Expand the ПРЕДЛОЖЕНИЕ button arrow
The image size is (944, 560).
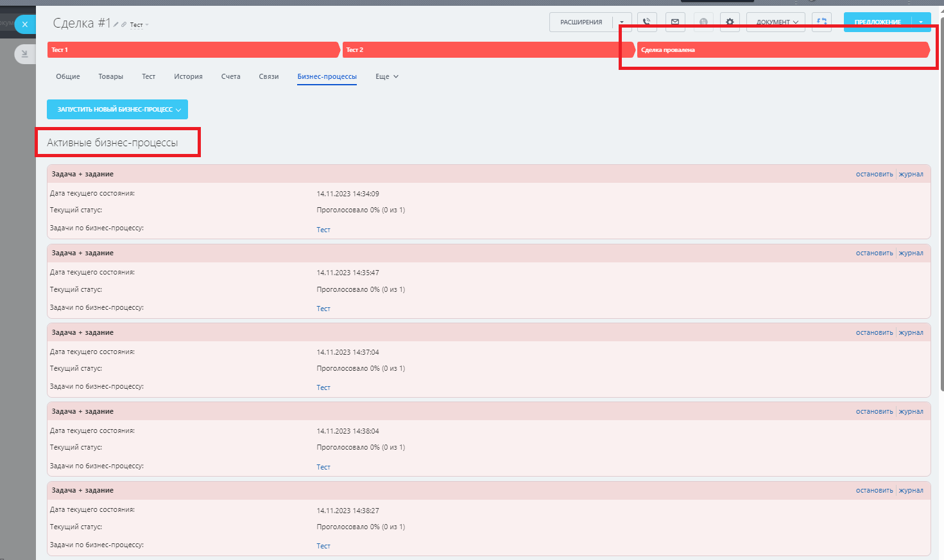point(921,22)
